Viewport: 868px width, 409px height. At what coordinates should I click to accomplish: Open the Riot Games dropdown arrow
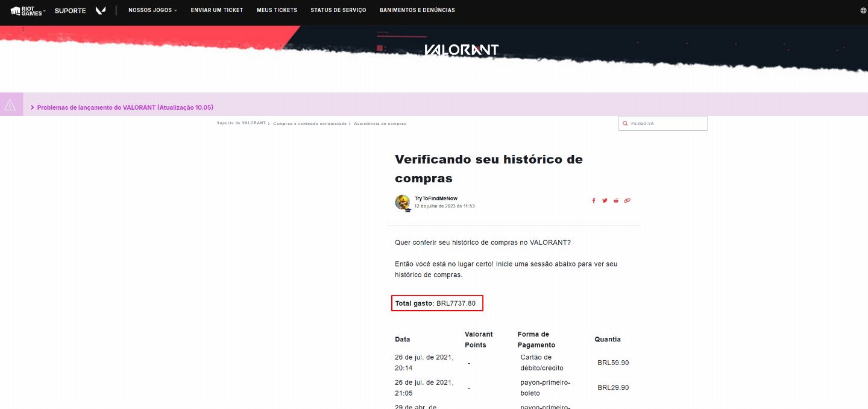point(44,11)
